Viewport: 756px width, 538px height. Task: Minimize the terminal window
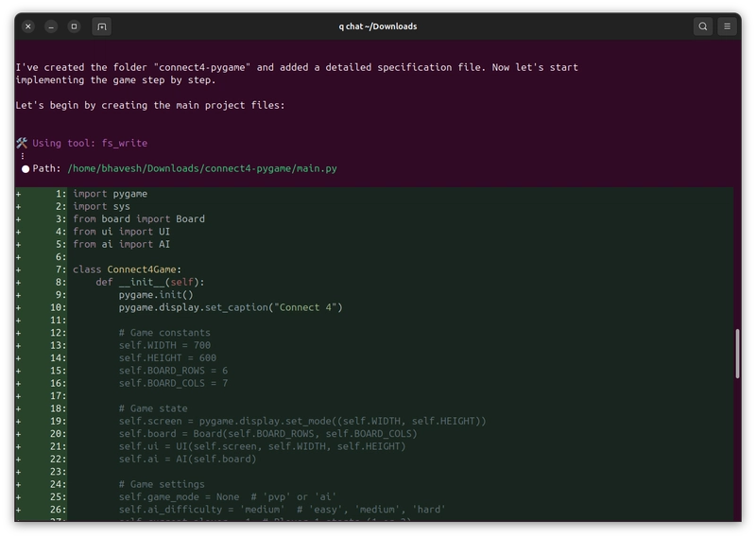[51, 26]
